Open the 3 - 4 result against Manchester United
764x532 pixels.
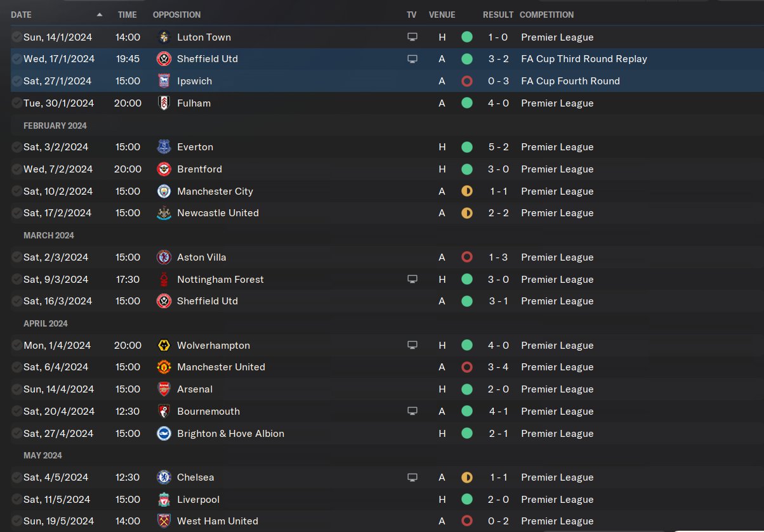tap(497, 367)
